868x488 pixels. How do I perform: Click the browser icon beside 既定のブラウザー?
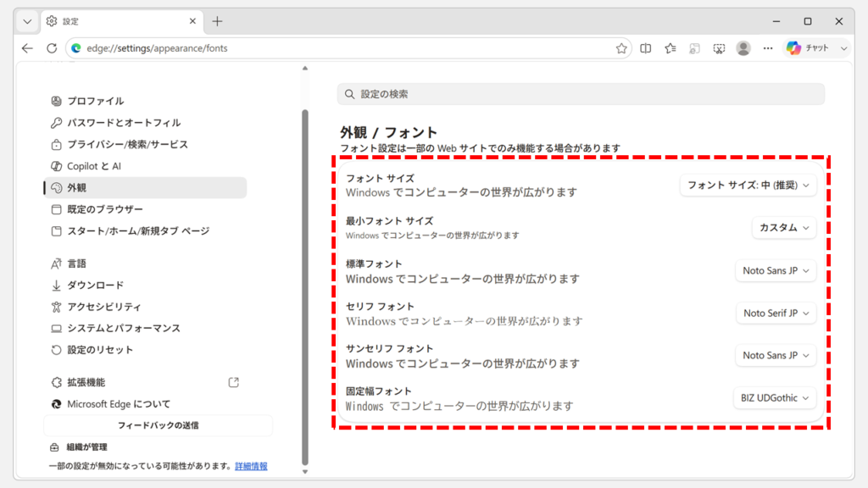click(56, 209)
